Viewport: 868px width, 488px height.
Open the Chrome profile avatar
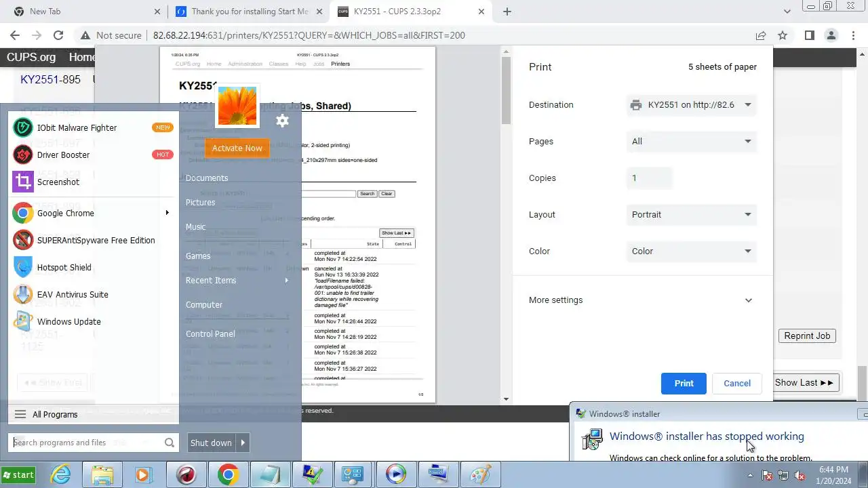(x=831, y=35)
